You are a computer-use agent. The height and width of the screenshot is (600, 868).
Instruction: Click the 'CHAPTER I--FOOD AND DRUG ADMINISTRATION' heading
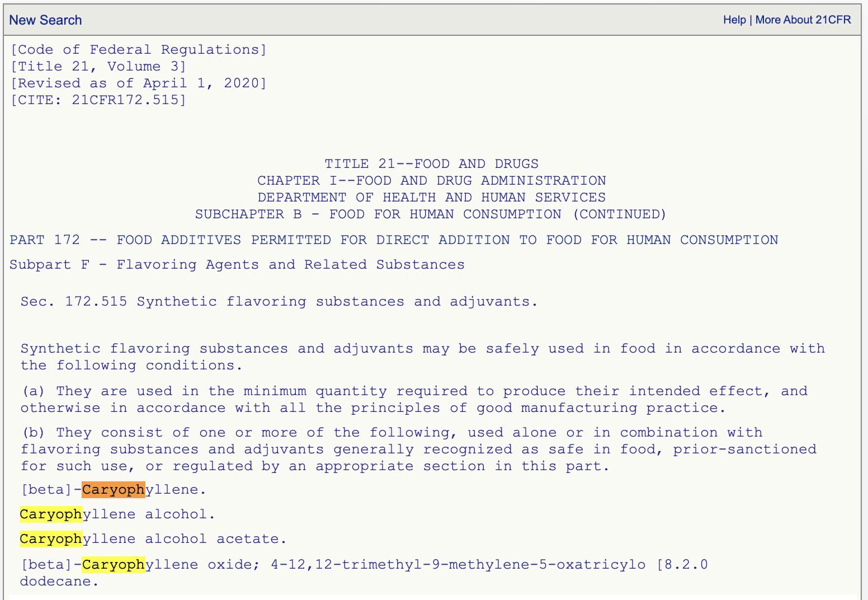pyautogui.click(x=431, y=181)
